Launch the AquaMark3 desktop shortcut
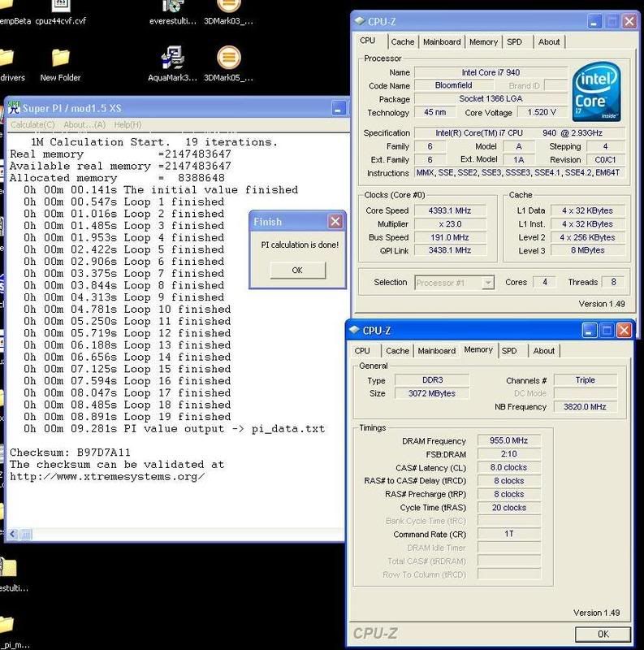Image resolution: width=644 pixels, height=650 pixels. (172, 63)
